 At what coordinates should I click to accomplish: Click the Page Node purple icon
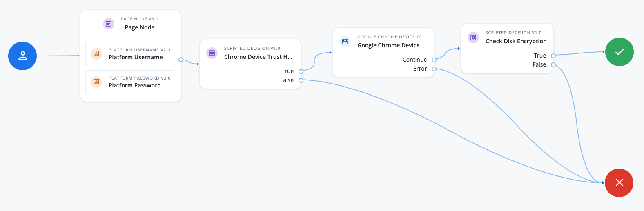coord(109,24)
